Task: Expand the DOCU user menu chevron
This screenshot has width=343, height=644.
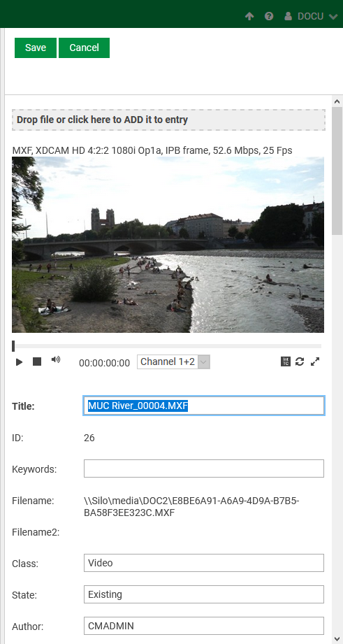Action: pyautogui.click(x=333, y=16)
